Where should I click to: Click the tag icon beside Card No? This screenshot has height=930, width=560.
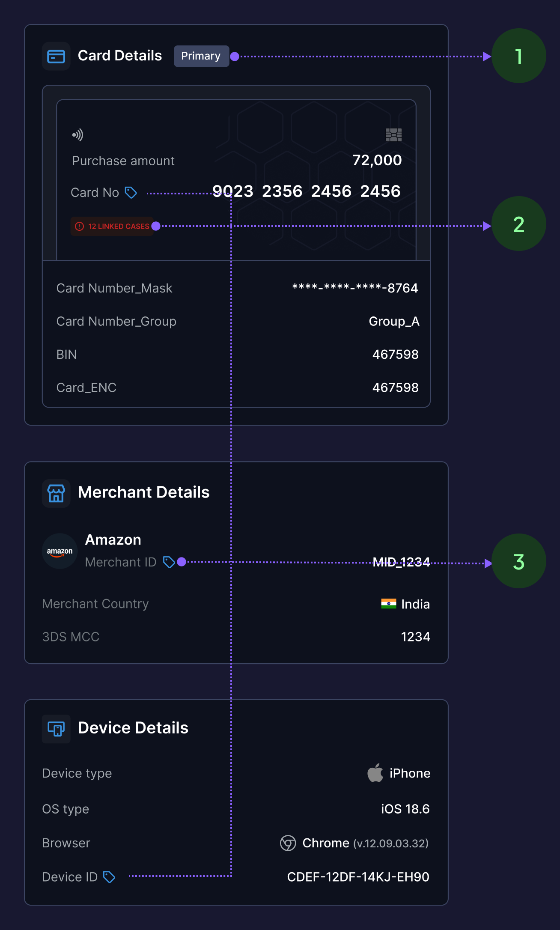(x=131, y=193)
